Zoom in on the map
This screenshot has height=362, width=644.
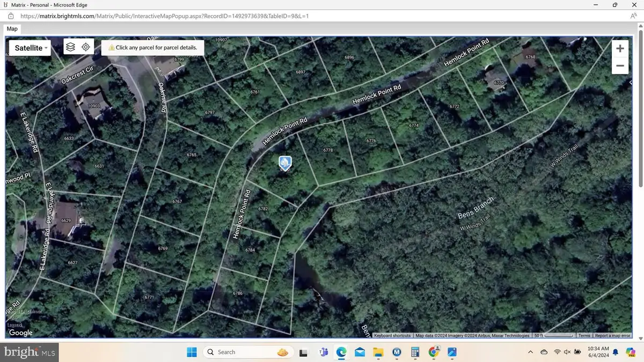click(620, 49)
